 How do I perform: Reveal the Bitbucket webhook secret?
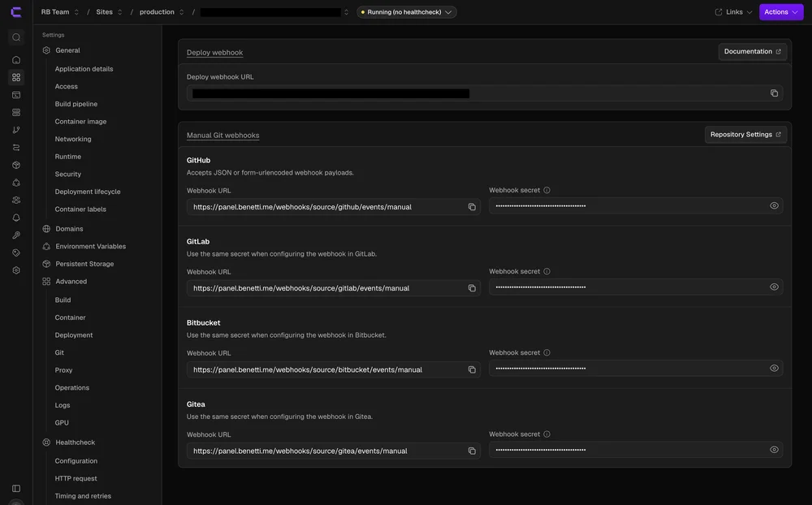pyautogui.click(x=774, y=369)
